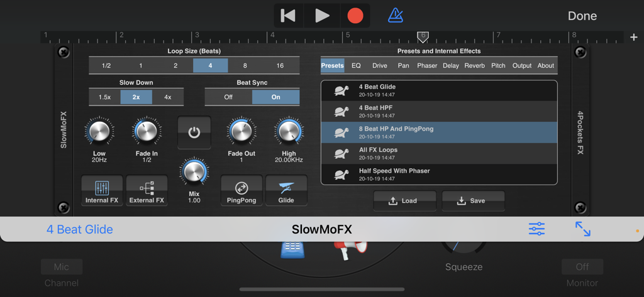The width and height of the screenshot is (644, 297).
Task: Open the Phaser tab
Action: pos(427,66)
